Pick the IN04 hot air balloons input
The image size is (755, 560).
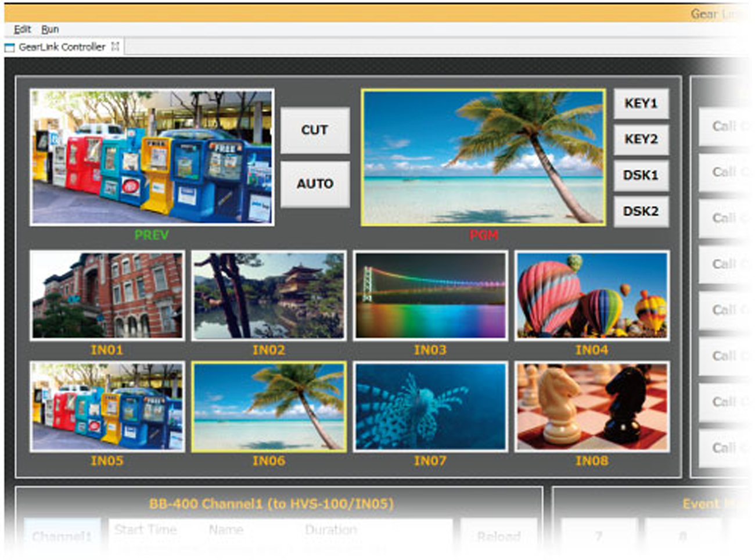tap(592, 296)
